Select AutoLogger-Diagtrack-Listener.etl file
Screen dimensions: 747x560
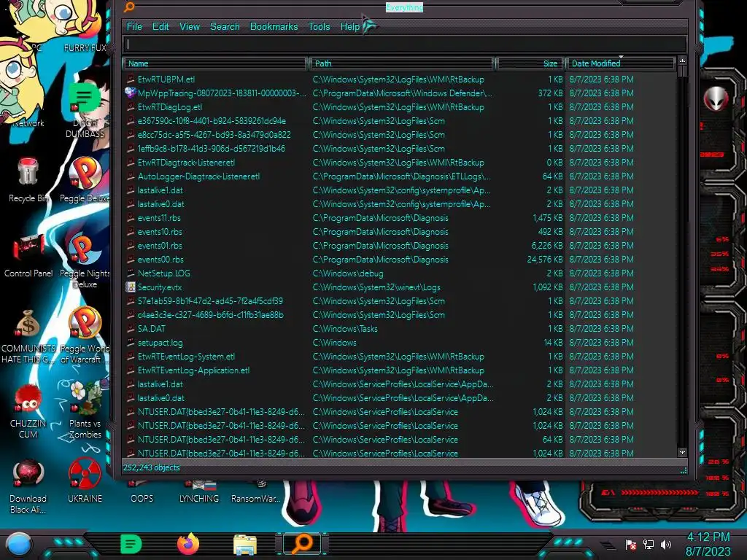coord(198,176)
